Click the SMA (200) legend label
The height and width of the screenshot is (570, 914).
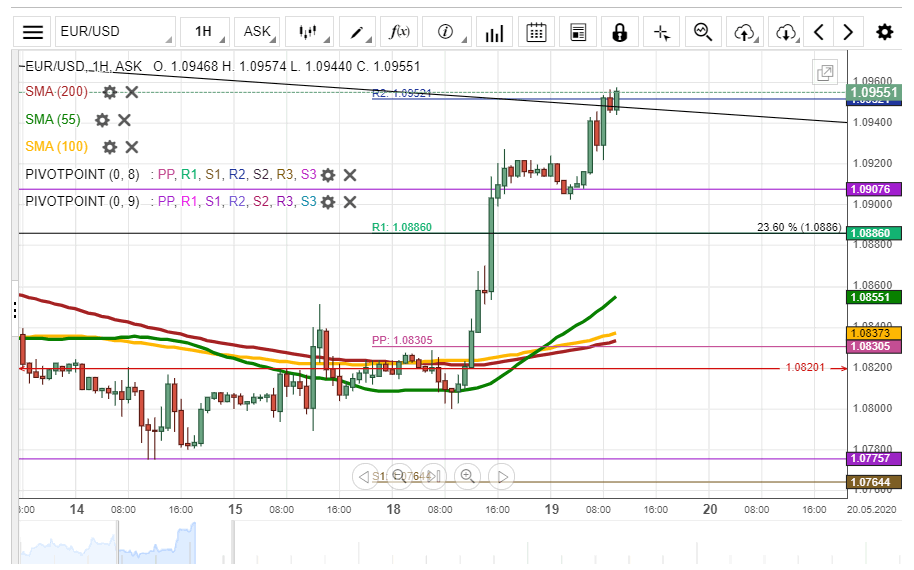click(x=57, y=92)
